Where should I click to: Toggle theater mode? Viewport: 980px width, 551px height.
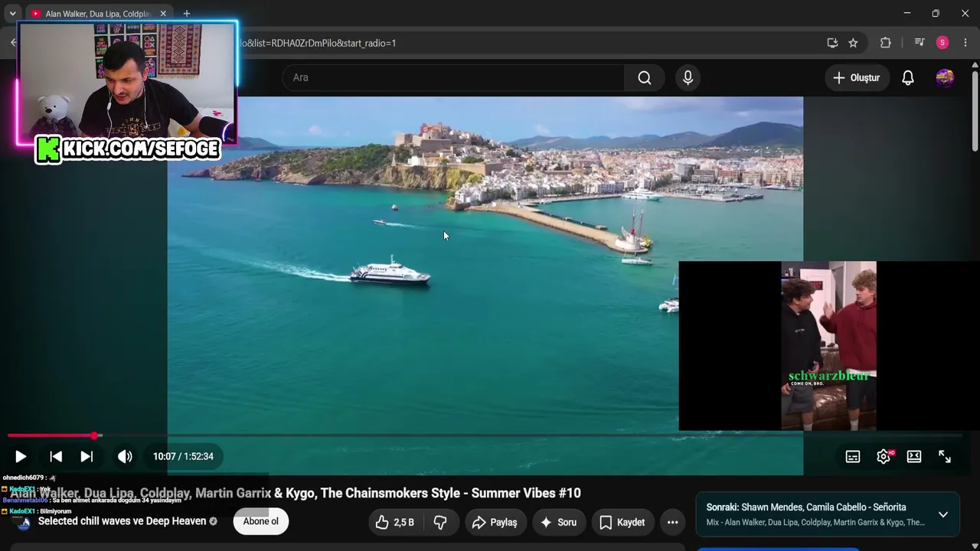click(x=914, y=456)
